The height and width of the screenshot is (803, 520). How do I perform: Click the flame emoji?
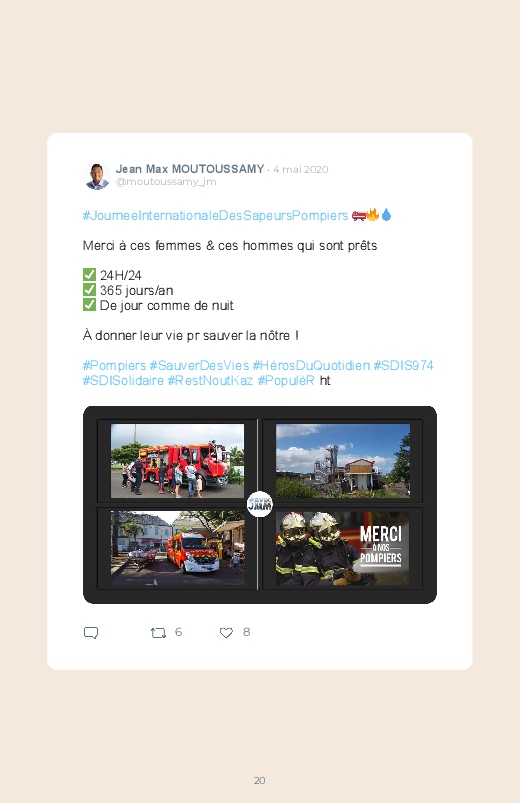click(373, 215)
